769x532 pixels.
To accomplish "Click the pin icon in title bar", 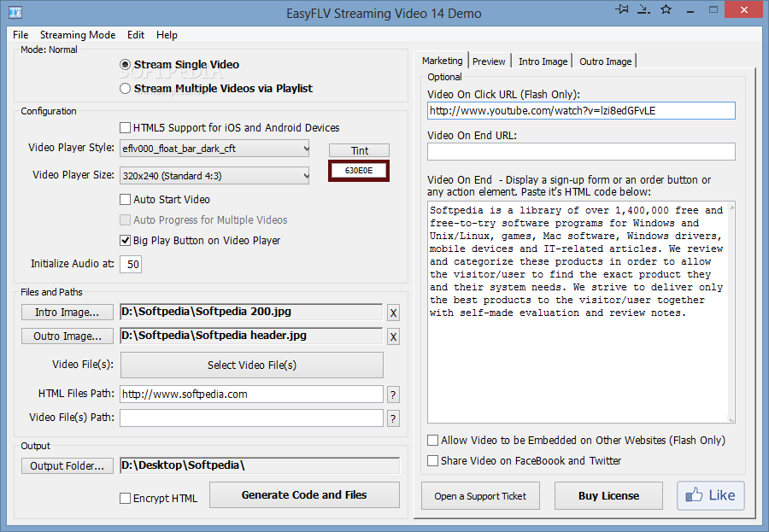I will pyautogui.click(x=622, y=9).
